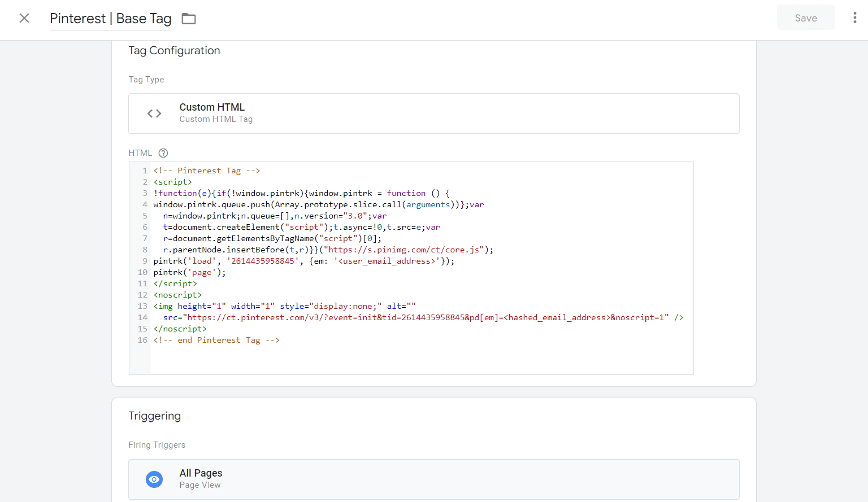Click the folder icon beside the tag name

coord(189,19)
